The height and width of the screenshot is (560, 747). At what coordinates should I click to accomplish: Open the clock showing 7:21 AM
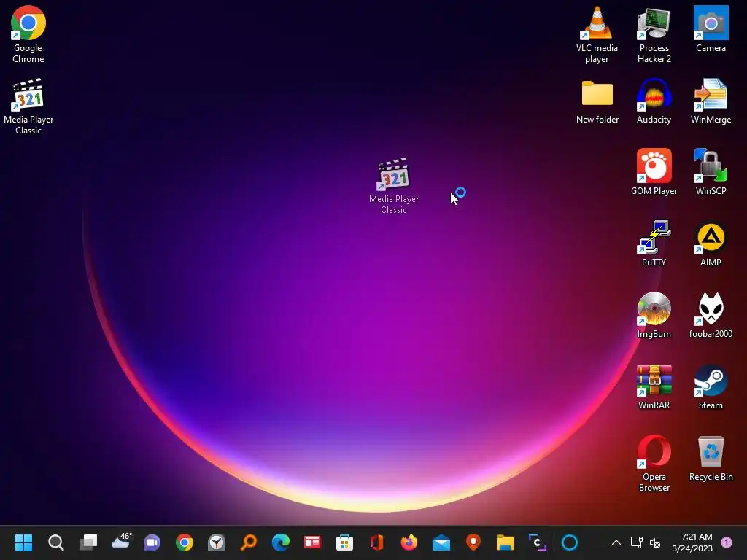[692, 542]
